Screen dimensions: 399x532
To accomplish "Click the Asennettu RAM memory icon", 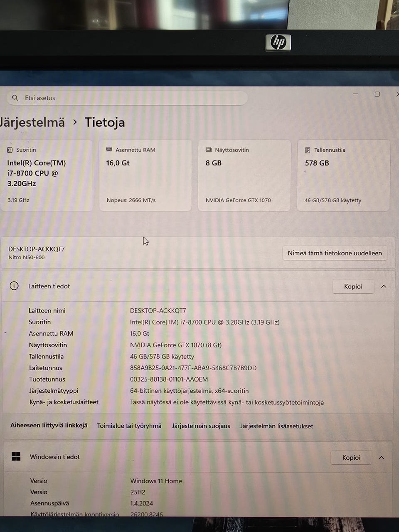I will 109,150.
